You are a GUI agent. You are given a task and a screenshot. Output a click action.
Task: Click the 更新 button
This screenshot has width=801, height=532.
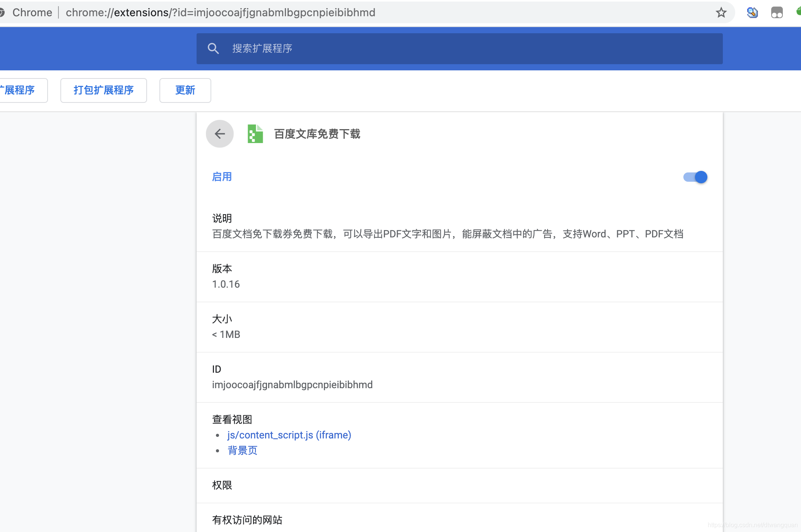(185, 90)
